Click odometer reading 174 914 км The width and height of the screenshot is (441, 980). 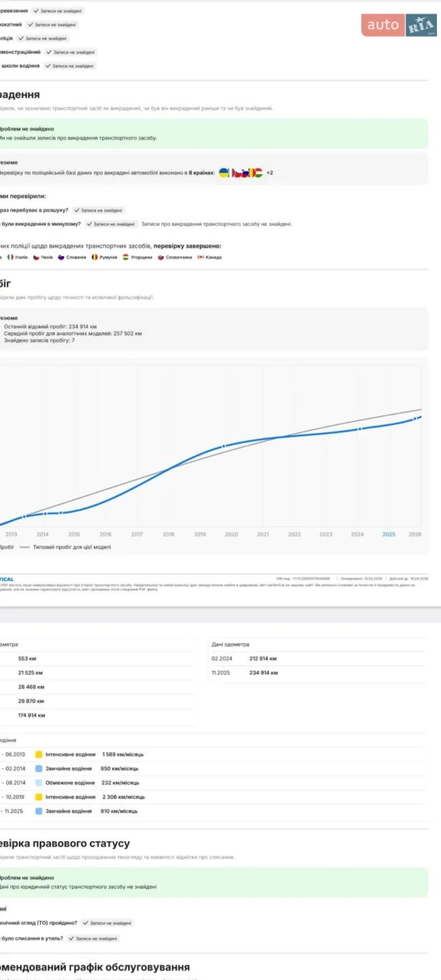tap(32, 715)
